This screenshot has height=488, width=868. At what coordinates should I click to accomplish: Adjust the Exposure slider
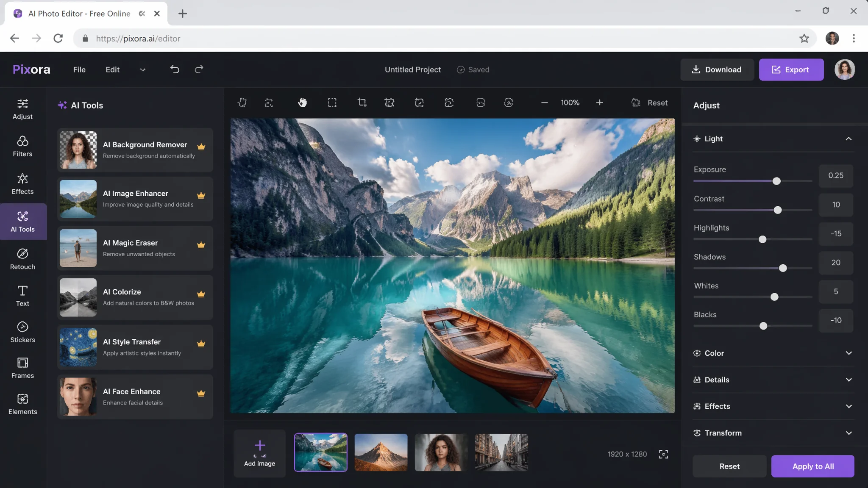pyautogui.click(x=776, y=181)
